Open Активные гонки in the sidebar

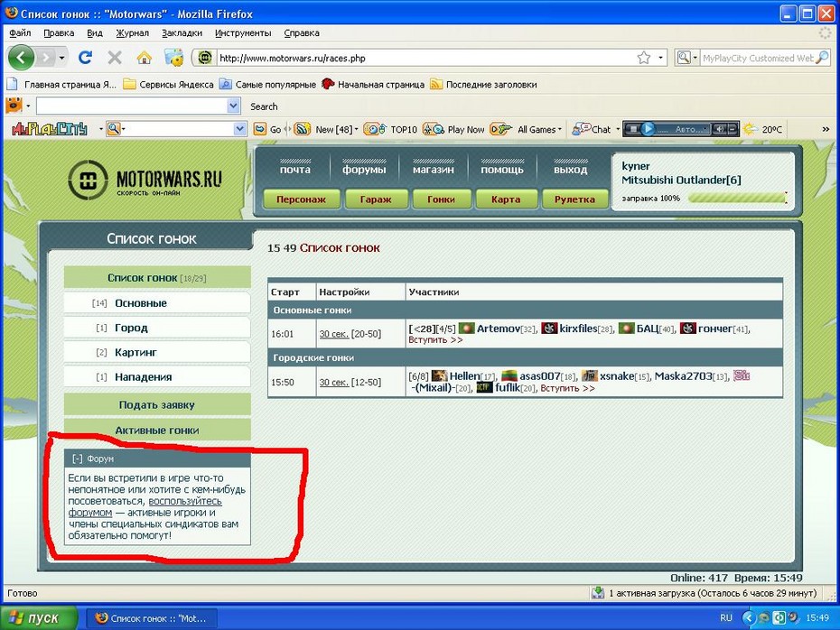(157, 430)
